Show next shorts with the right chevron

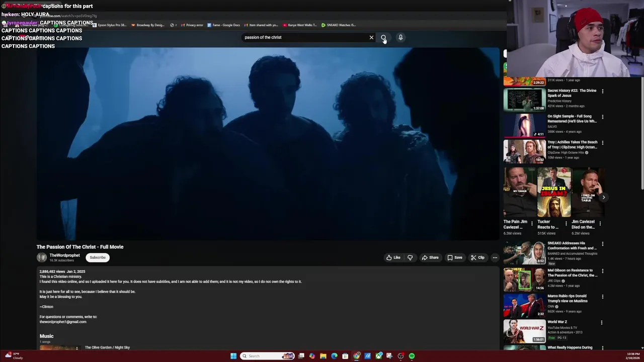click(603, 197)
